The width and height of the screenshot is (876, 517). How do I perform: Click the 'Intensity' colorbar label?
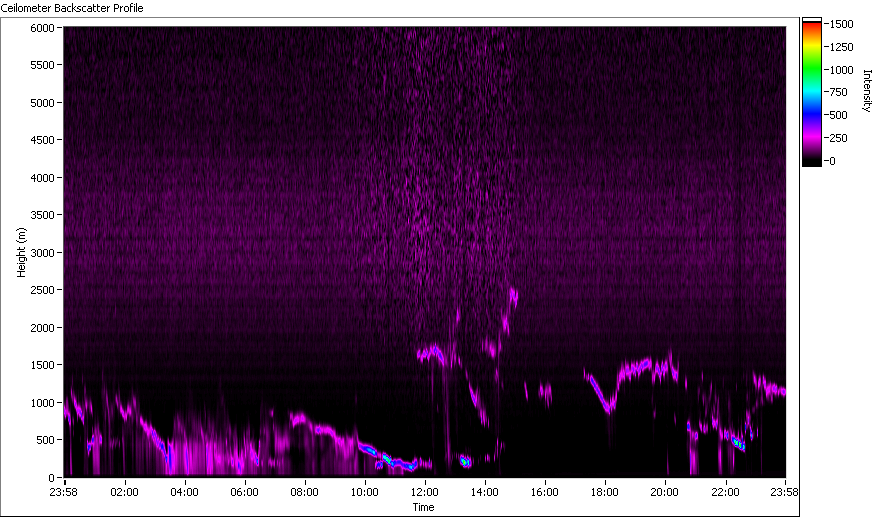tap(867, 91)
